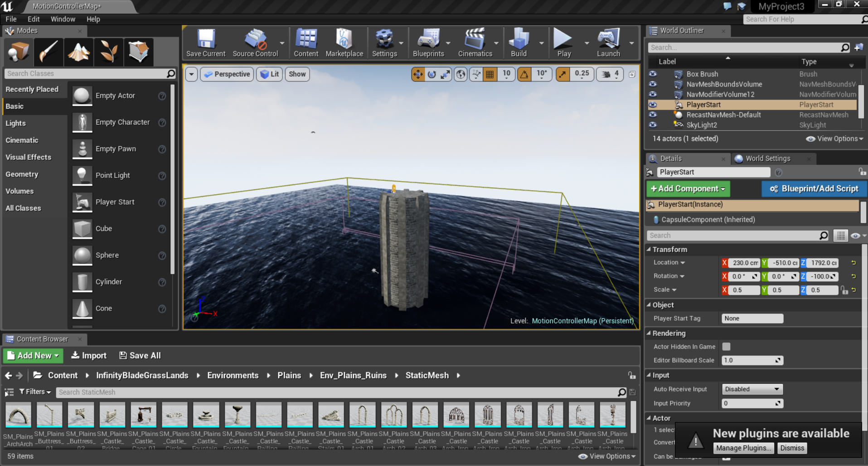Click the Editor Billboard Scale value slider
Image resolution: width=868 pixels, height=466 pixels.
752,360
